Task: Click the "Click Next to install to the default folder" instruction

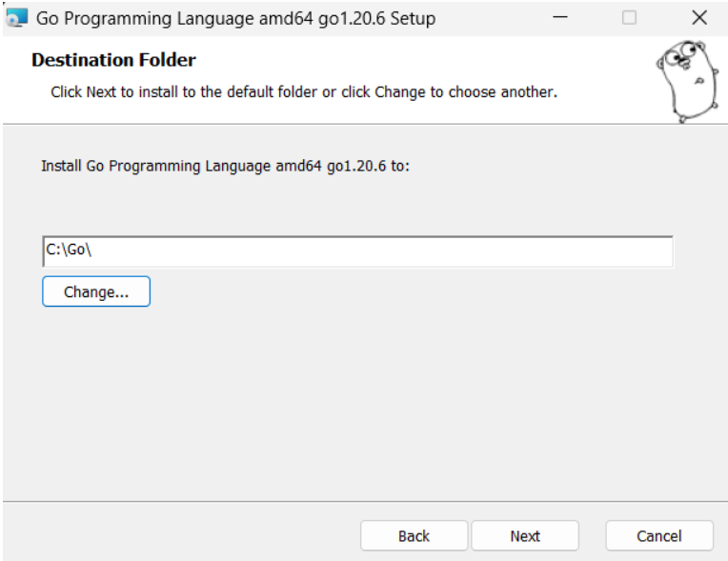Action: coord(304,91)
